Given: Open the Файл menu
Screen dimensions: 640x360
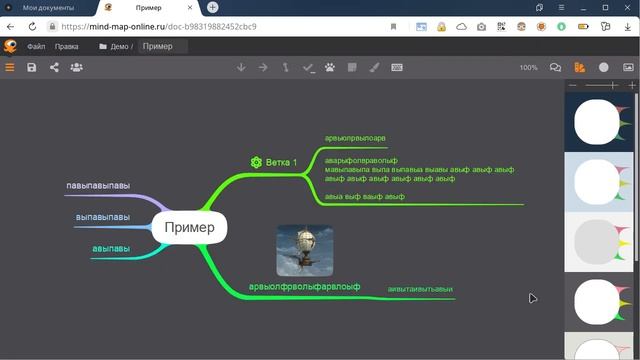Looking at the screenshot, I should [x=36, y=47].
